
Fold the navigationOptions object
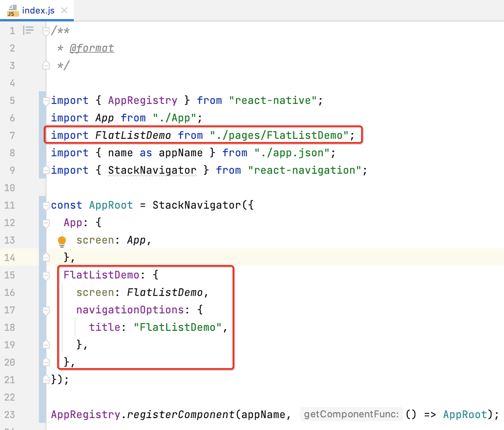46,310
